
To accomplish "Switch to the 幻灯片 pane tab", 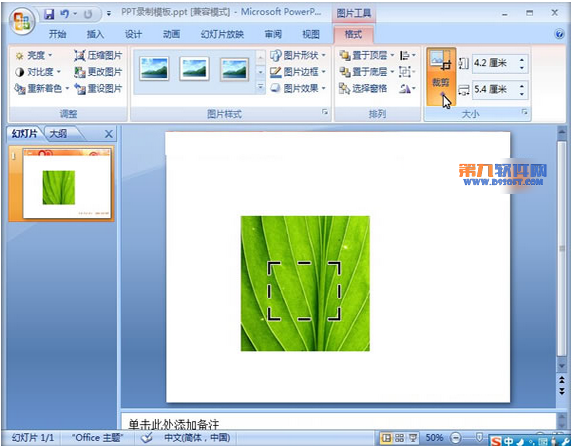I will pos(25,134).
